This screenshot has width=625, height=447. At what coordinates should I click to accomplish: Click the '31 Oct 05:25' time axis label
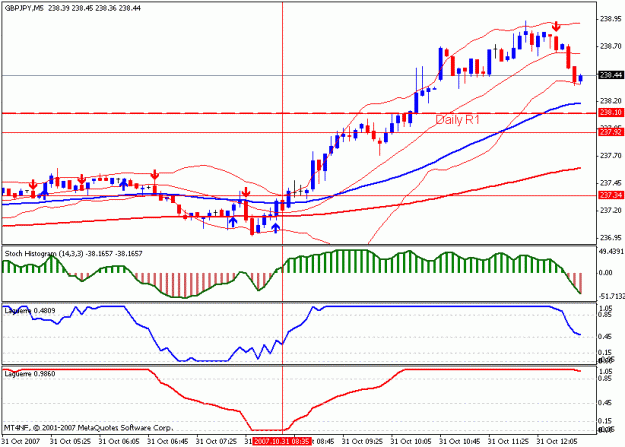[x=70, y=441]
